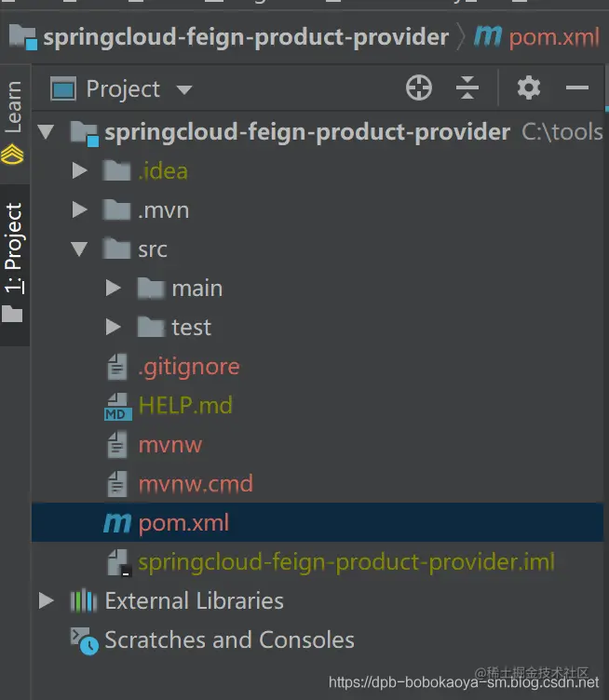The width and height of the screenshot is (609, 700).
Task: Select pom.xml in the project tree
Action: (317, 522)
